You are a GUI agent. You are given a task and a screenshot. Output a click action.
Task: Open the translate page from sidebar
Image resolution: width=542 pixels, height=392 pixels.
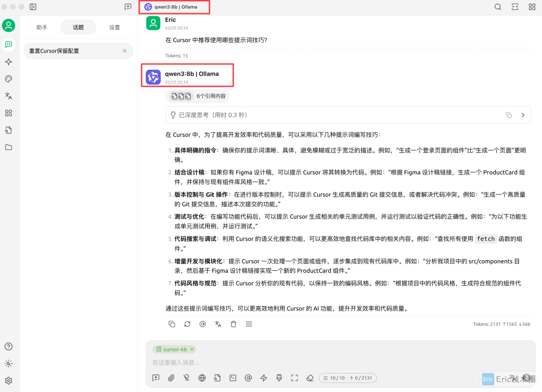(x=9, y=96)
